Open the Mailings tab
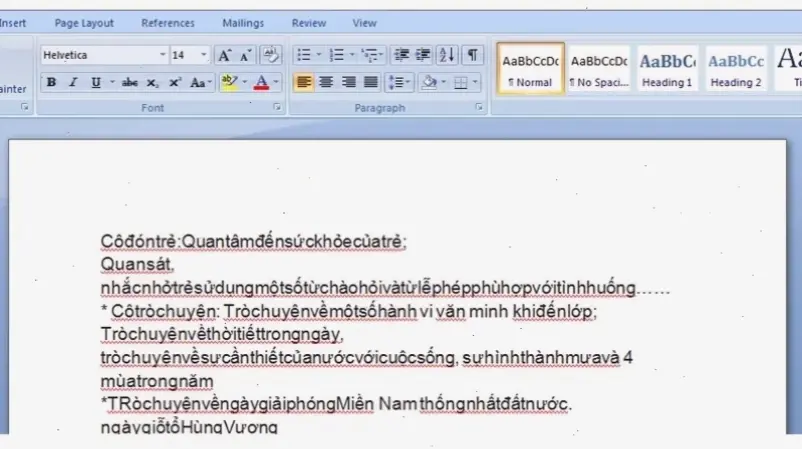This screenshot has height=449, width=802. click(243, 23)
